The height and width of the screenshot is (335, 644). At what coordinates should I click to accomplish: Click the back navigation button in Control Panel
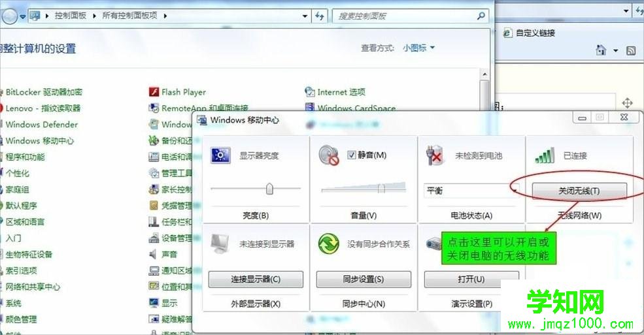[9, 16]
